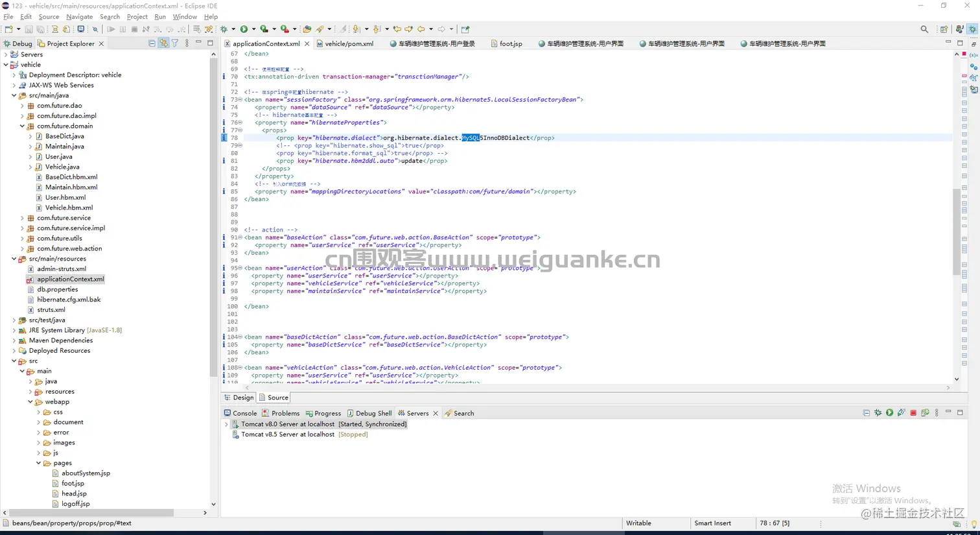Collapse the webapp folder
The width and height of the screenshot is (980, 535).
[30, 402]
